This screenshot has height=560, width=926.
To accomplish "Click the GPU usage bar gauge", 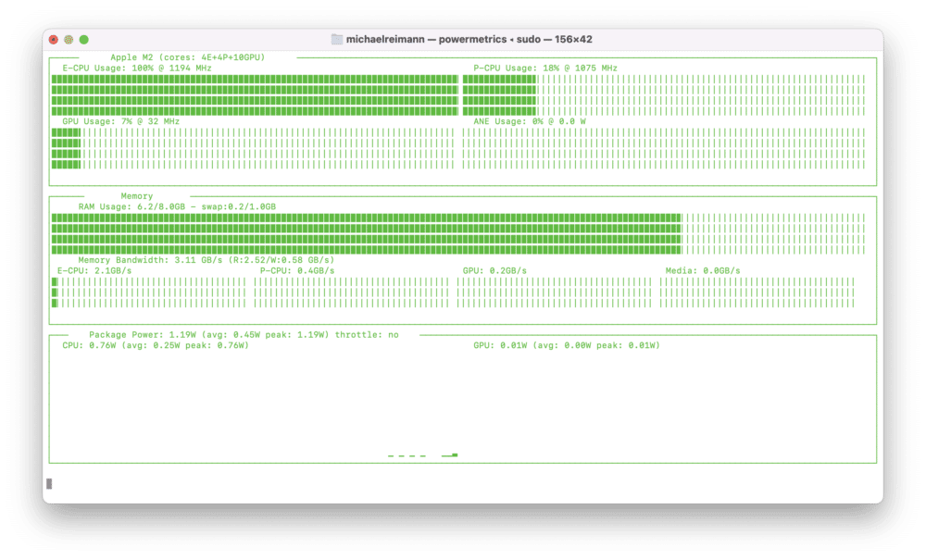I will tap(252, 149).
